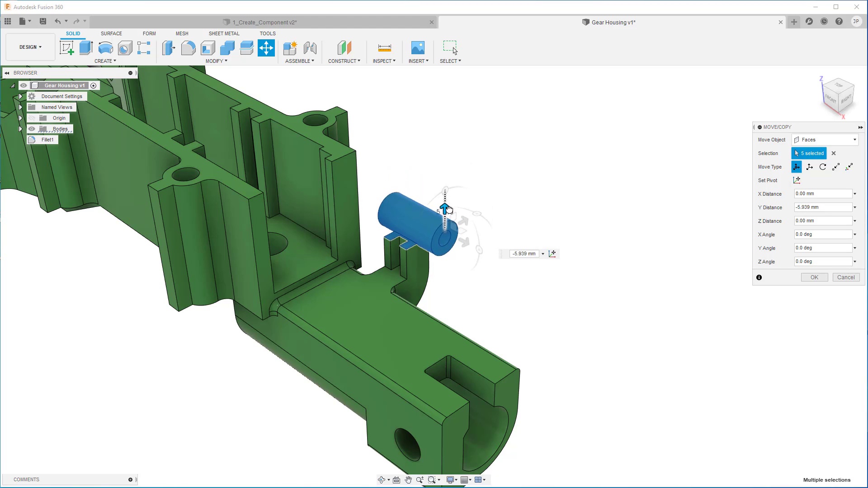Click the Rectangular Pattern icon
The width and height of the screenshot is (868, 488).
pos(144,47)
